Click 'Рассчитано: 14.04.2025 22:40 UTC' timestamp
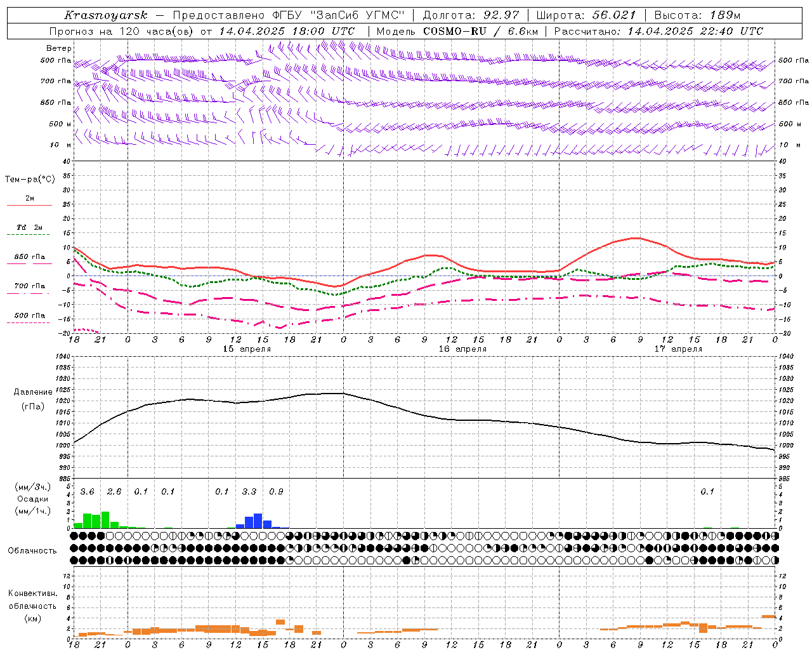Screen dimensions: 812x650 pyautogui.click(x=658, y=31)
